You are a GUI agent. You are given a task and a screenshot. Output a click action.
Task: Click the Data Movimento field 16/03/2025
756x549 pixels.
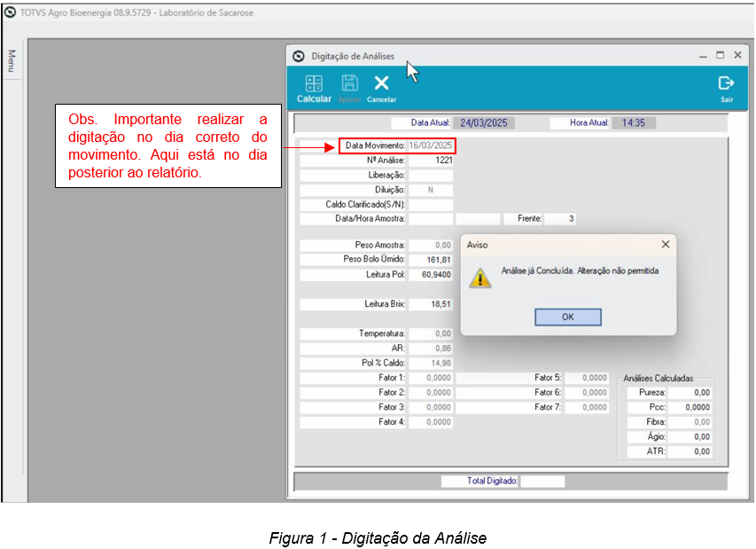(431, 145)
